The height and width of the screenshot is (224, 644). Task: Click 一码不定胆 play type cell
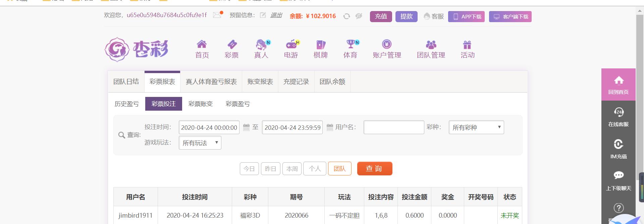344,215
